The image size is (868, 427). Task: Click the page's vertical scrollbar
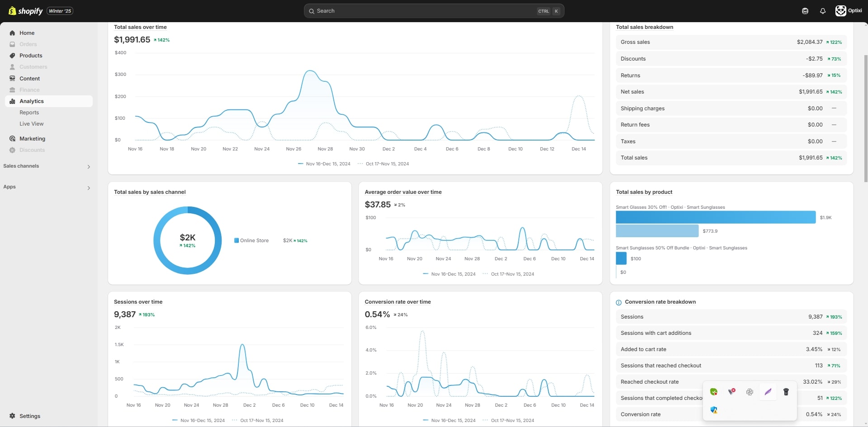[866, 117]
